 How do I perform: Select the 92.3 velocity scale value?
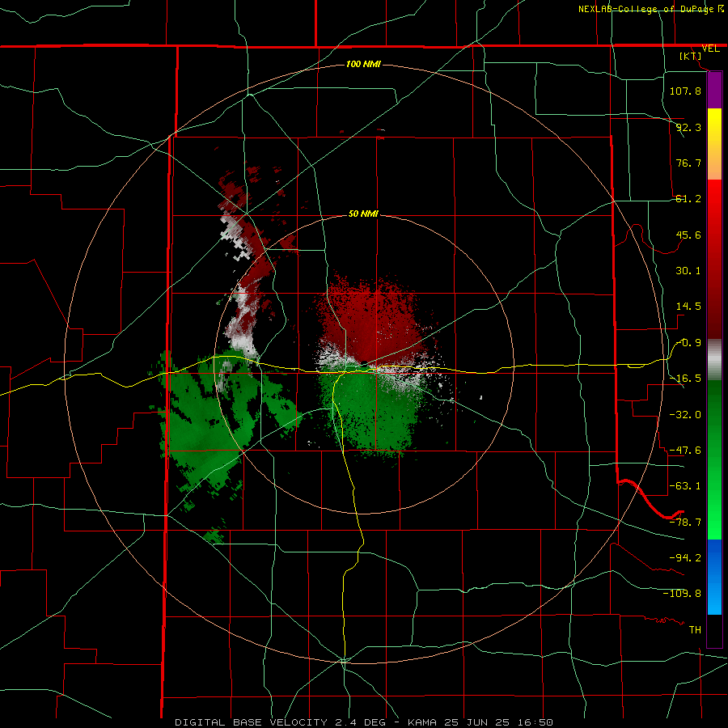[688, 127]
